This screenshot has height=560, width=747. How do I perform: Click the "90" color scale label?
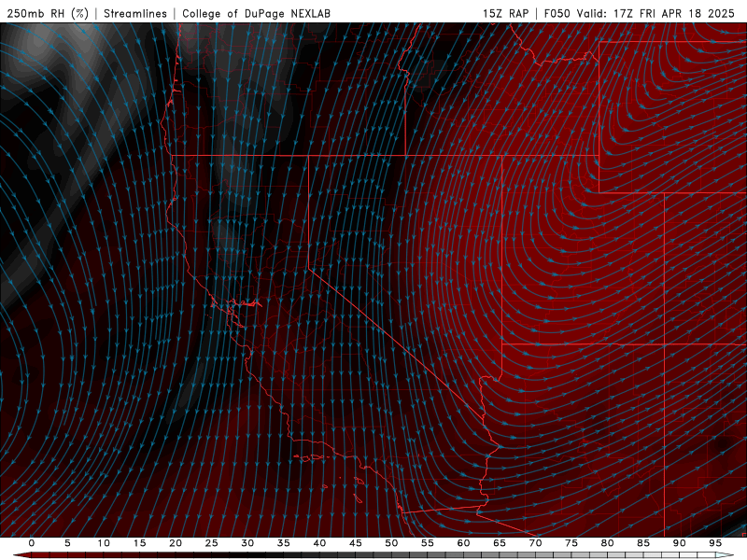coord(679,543)
